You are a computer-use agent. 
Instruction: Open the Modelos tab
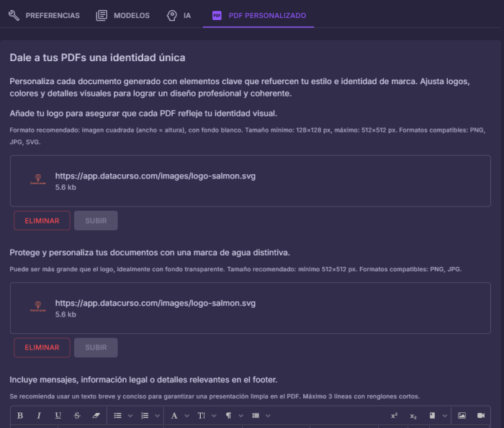click(x=123, y=15)
